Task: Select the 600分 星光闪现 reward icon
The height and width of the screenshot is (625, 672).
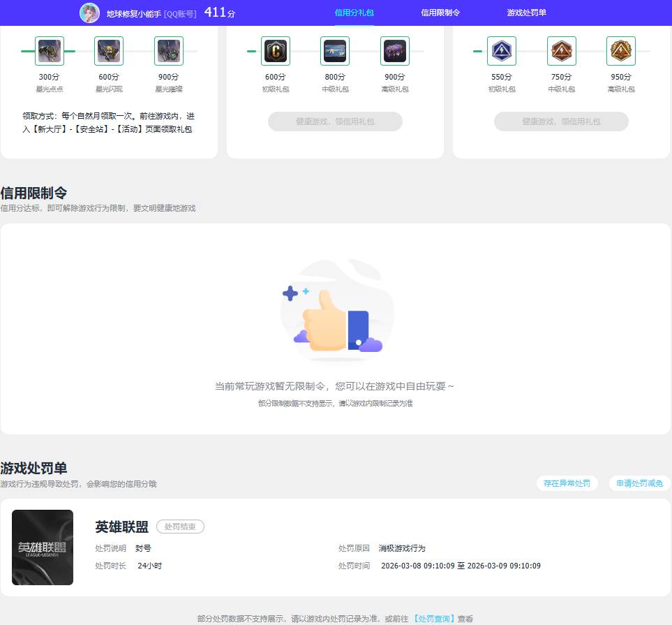Action: pos(109,51)
